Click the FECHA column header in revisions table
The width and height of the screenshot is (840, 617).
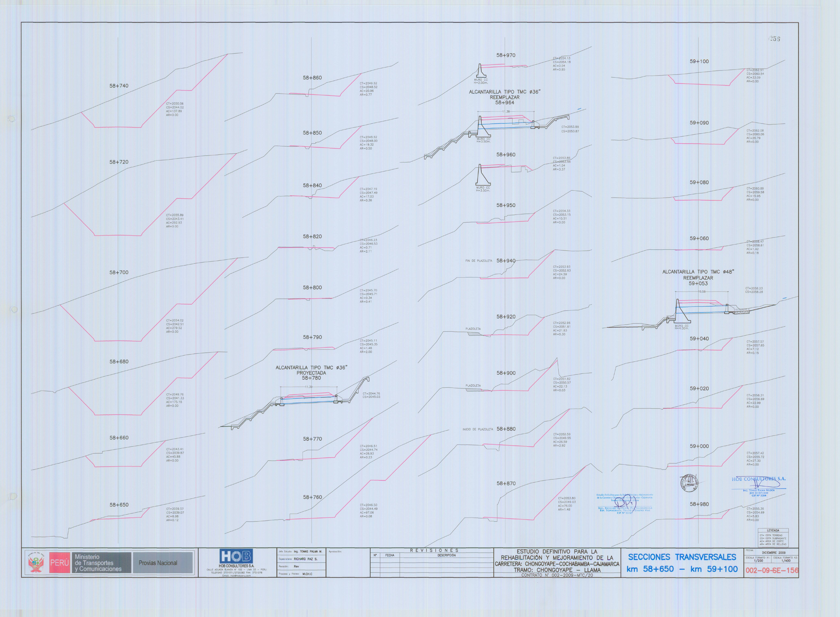pos(390,555)
